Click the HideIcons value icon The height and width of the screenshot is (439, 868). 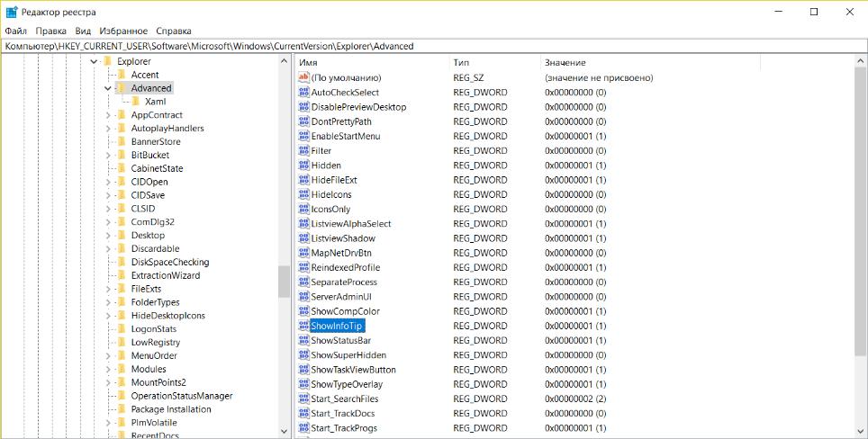[x=303, y=194]
